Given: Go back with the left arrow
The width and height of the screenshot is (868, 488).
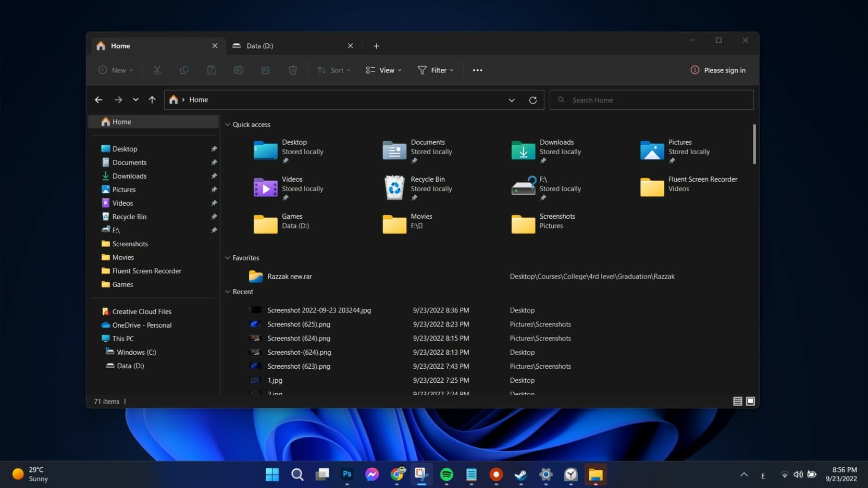Looking at the screenshot, I should 98,100.
